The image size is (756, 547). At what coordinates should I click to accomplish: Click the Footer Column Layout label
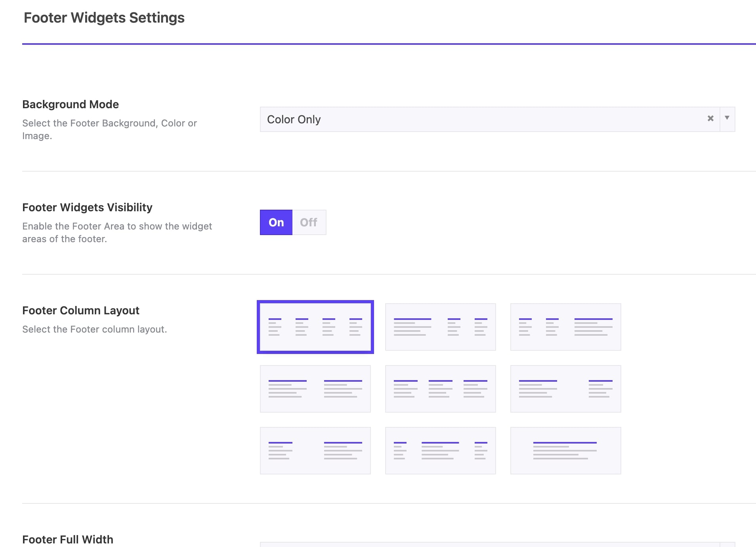click(81, 310)
